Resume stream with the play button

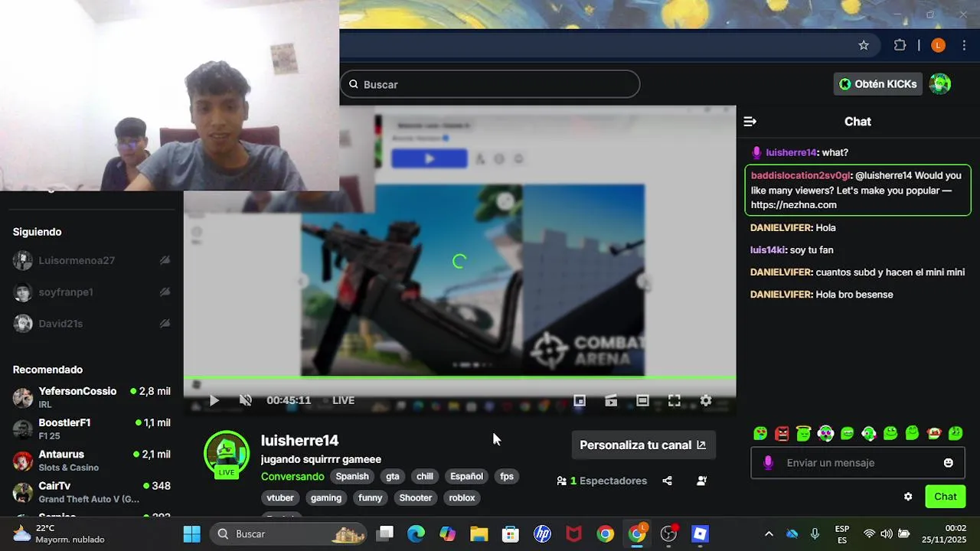pyautogui.click(x=214, y=400)
